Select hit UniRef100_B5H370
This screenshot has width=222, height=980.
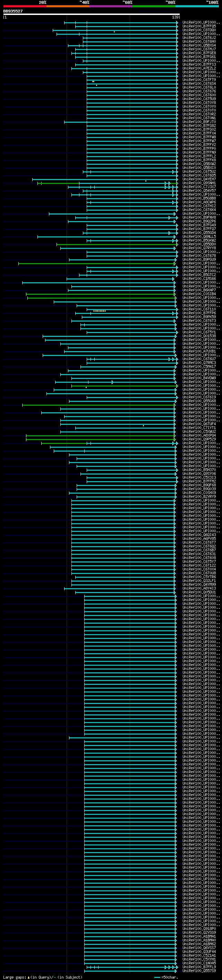pyautogui.click(x=199, y=470)
